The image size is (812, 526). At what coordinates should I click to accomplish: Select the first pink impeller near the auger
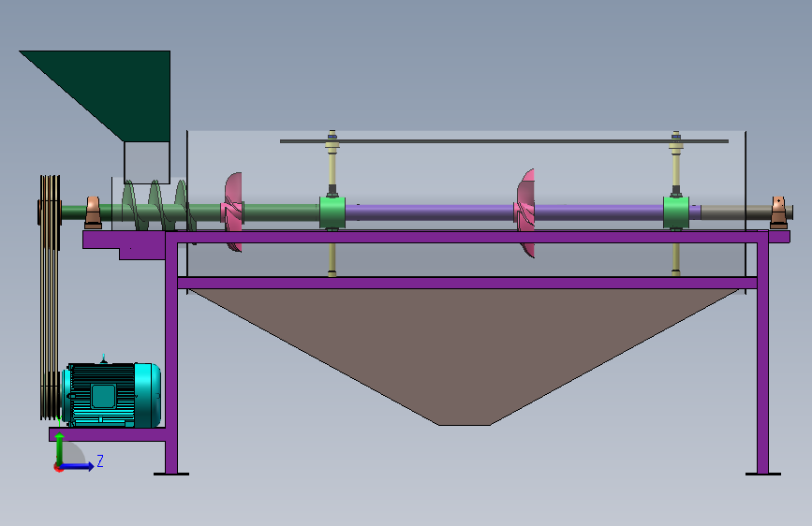point(233,212)
